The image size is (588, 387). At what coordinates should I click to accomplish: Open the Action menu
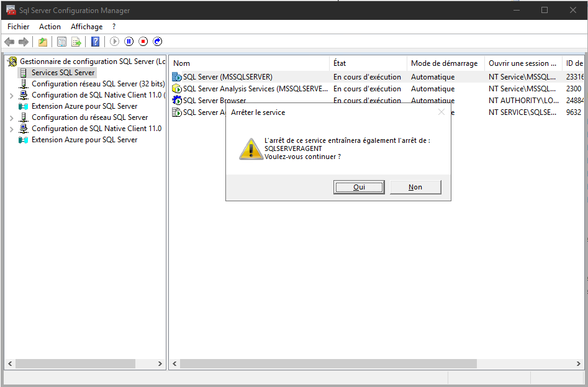[x=50, y=27]
